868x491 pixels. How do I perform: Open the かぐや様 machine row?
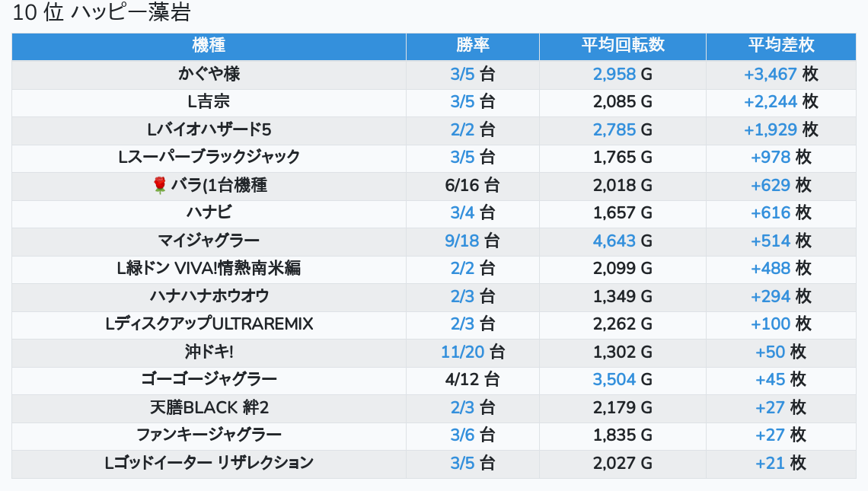[x=209, y=75]
